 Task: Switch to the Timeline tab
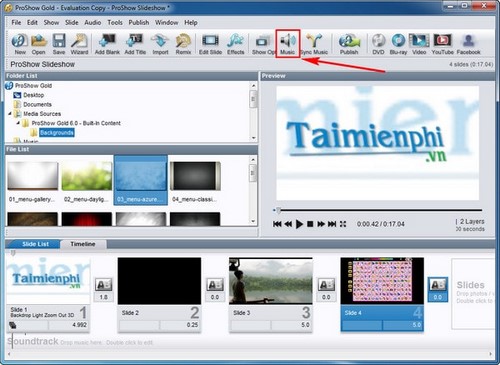83,244
